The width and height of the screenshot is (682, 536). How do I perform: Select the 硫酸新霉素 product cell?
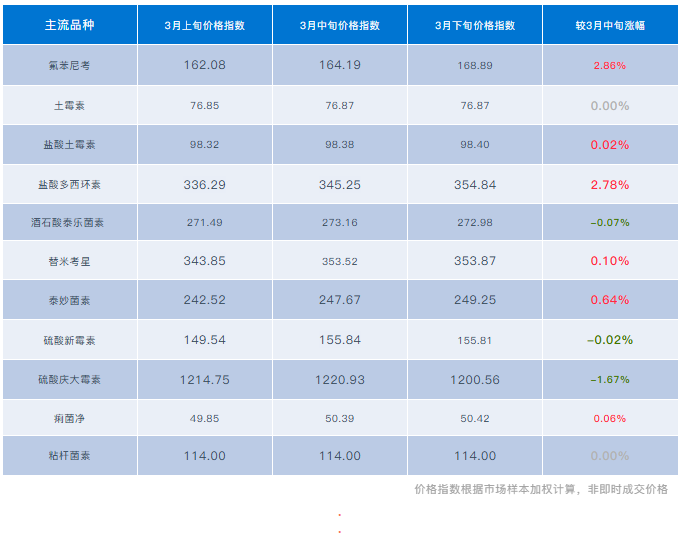(x=68, y=340)
